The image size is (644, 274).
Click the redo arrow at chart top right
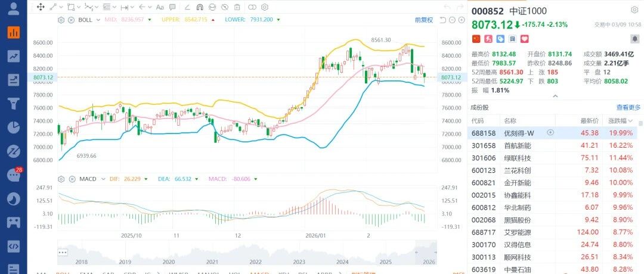tap(460, 7)
